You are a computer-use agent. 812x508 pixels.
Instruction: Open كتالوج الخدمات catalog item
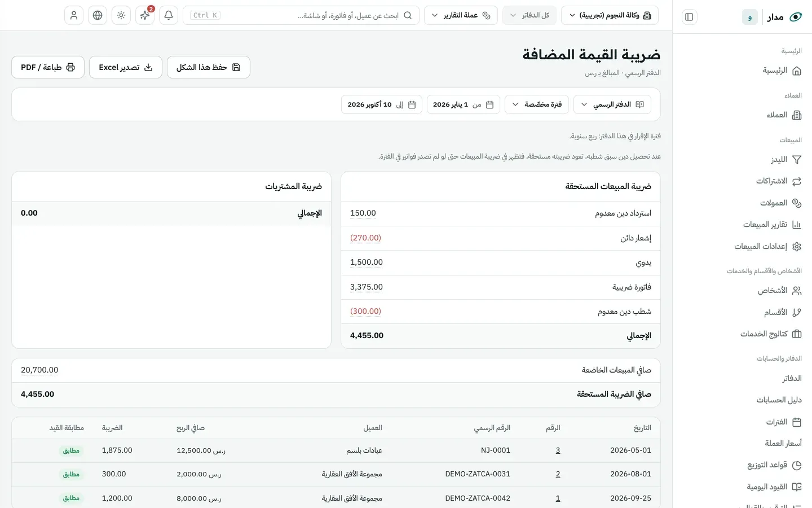(x=771, y=334)
